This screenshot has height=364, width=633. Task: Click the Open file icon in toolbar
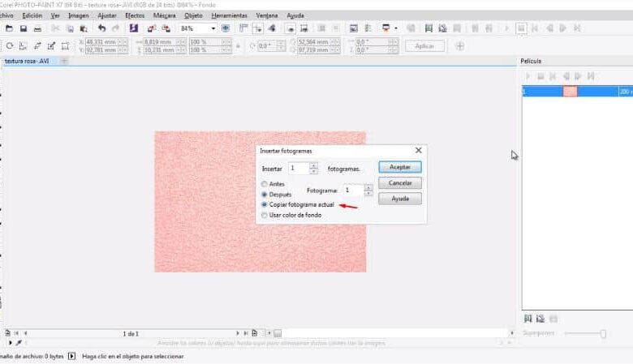(x=9, y=28)
